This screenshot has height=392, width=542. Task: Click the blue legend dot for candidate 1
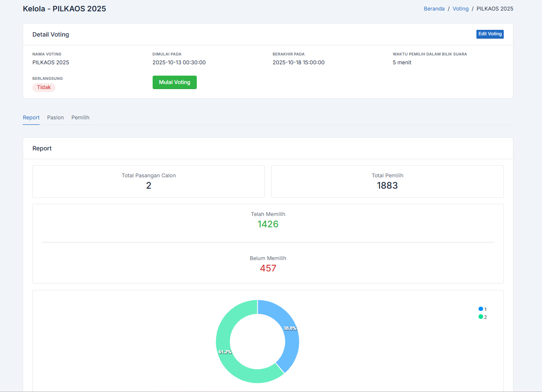(x=481, y=309)
